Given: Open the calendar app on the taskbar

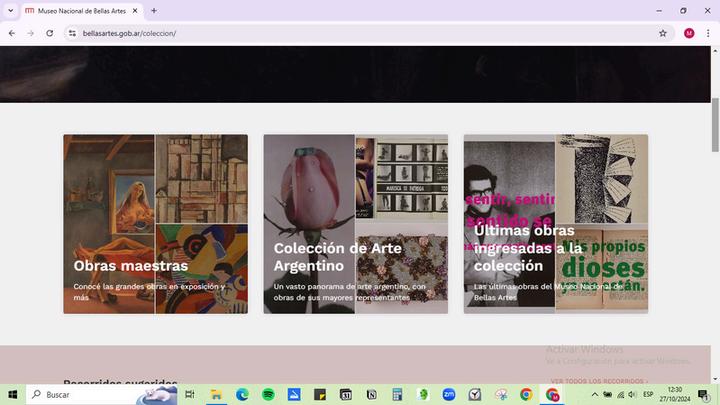Looking at the screenshot, I should pyautogui.click(x=346, y=394).
